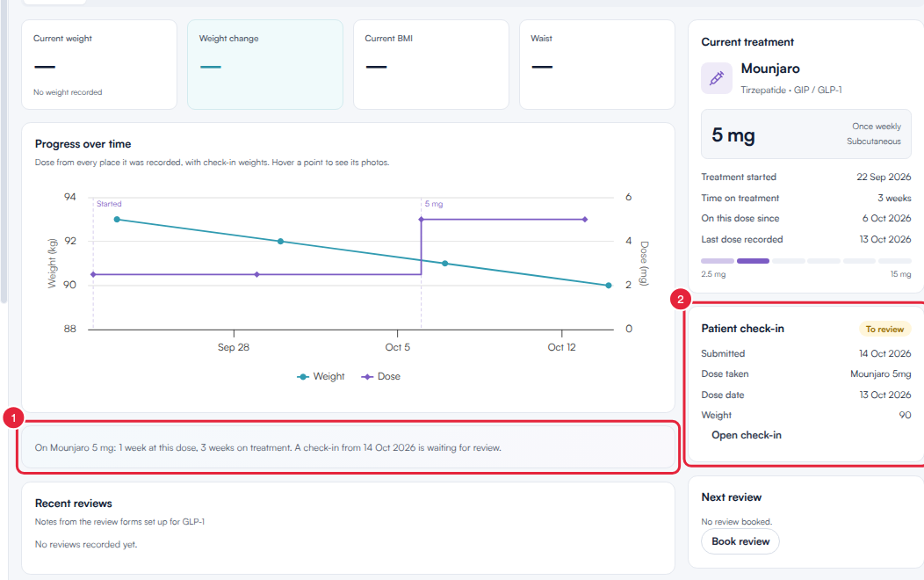Select the Weight change card

(265, 65)
